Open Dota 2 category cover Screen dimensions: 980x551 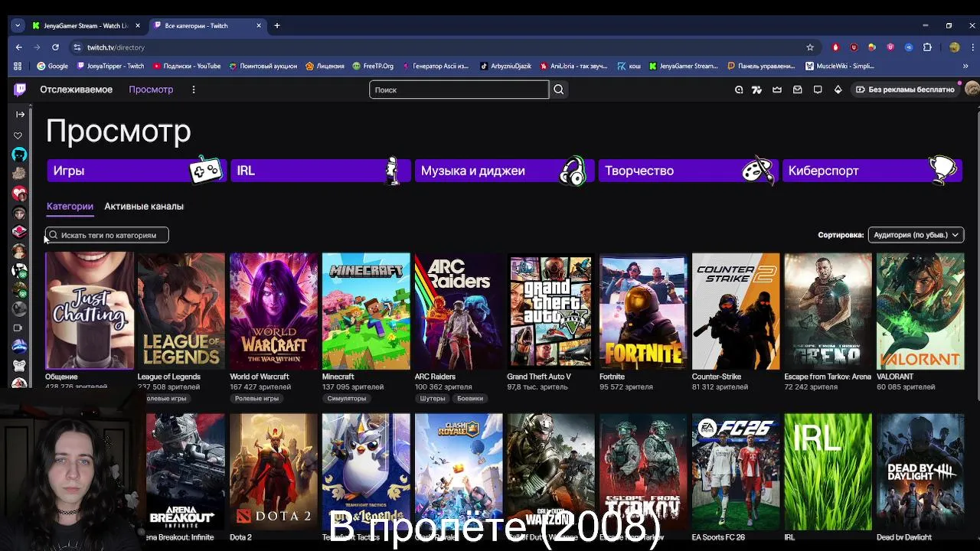tap(273, 472)
